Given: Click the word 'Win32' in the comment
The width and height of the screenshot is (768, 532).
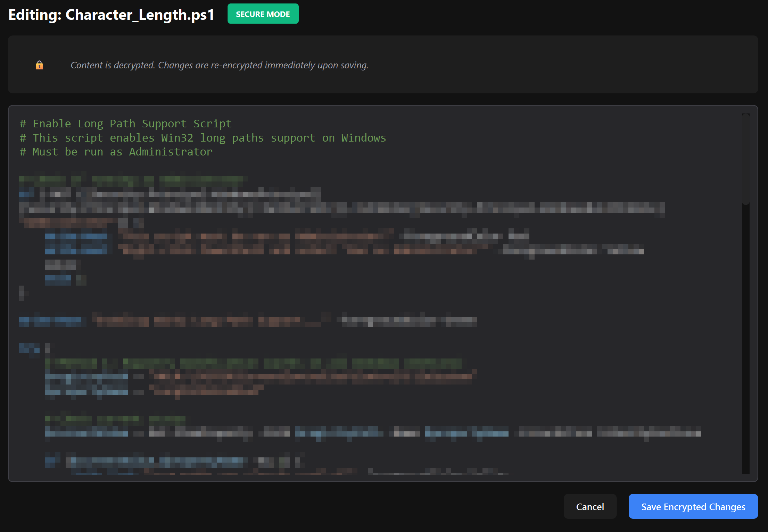Looking at the screenshot, I should [177, 138].
